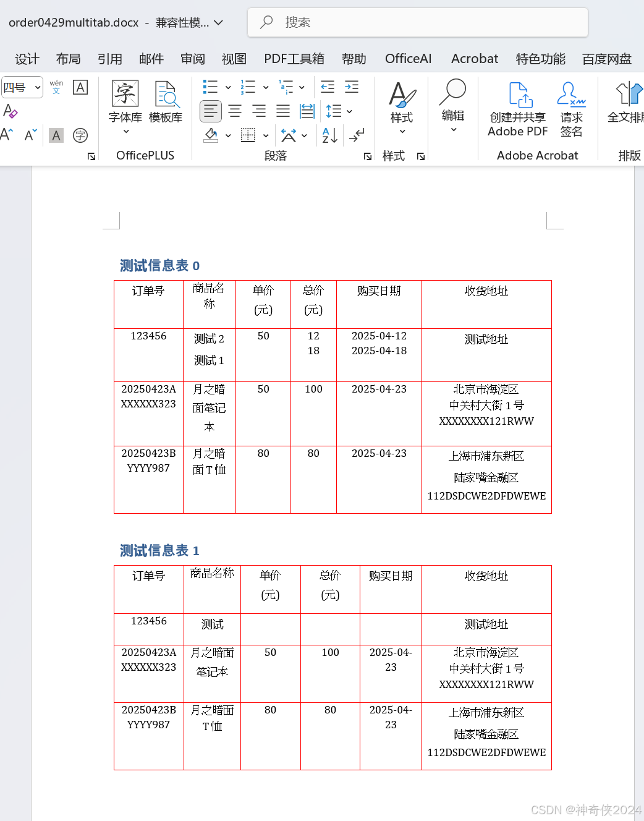This screenshot has width=644, height=821.
Task: Open the 字体库 font library
Action: (x=125, y=101)
